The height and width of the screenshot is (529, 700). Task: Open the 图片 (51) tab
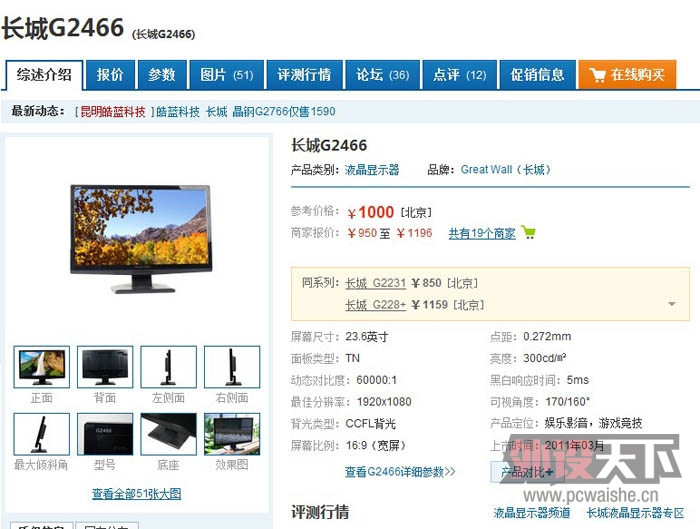[227, 75]
